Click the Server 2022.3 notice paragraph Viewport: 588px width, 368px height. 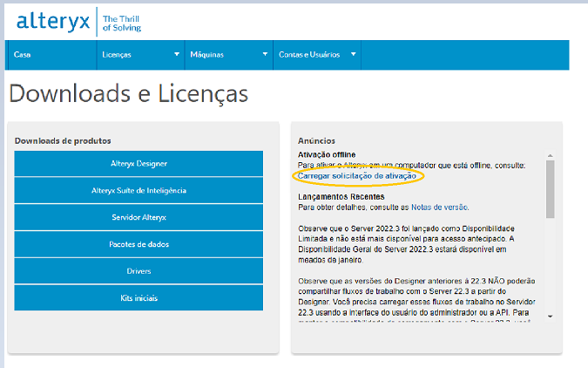pyautogui.click(x=406, y=244)
